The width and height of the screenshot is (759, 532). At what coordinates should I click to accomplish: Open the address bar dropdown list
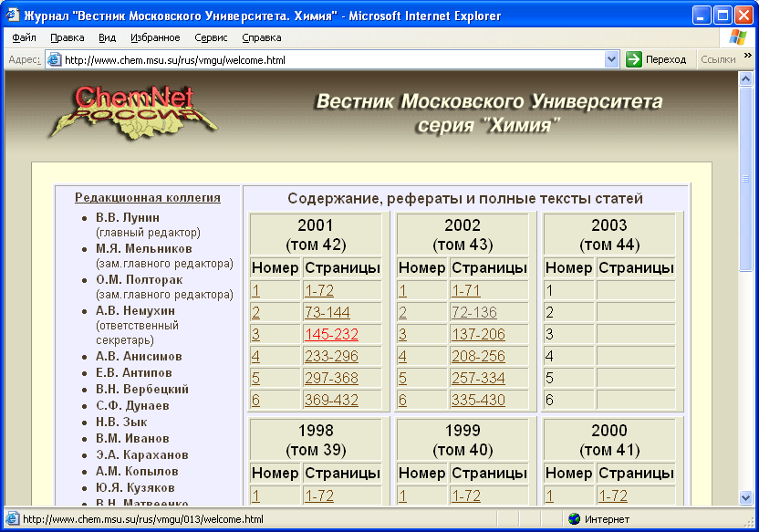click(611, 59)
